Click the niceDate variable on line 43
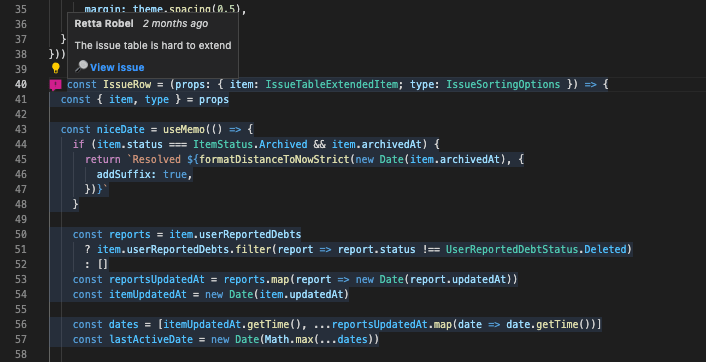The image size is (706, 362). [121, 129]
